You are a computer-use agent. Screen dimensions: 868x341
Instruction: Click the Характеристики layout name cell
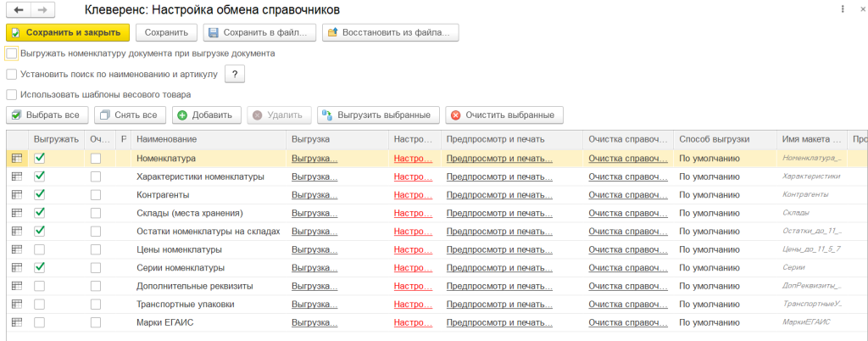click(x=811, y=176)
